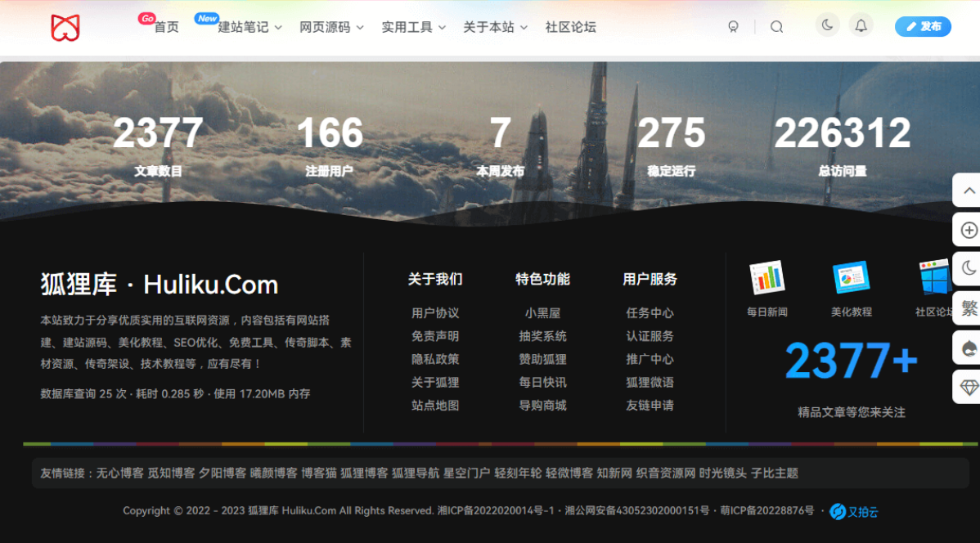Open the 美化教程 icon
The image size is (980, 543).
pos(852,276)
